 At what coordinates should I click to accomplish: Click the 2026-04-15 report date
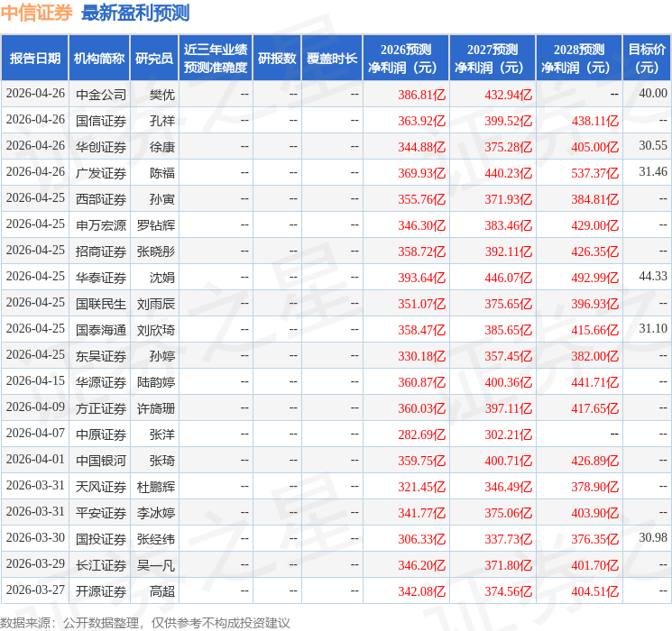coord(35,380)
